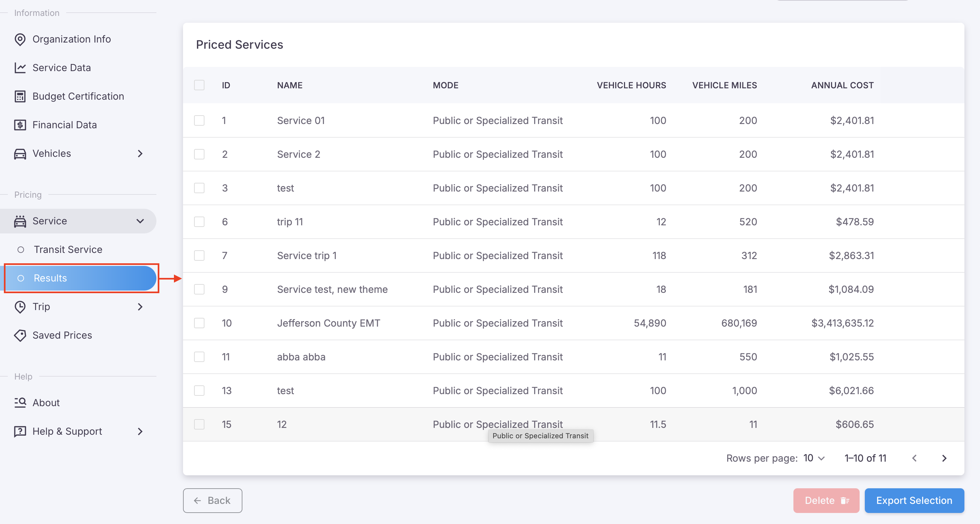Click the Trip clock icon
Viewport: 980px width, 524px height.
coord(20,307)
